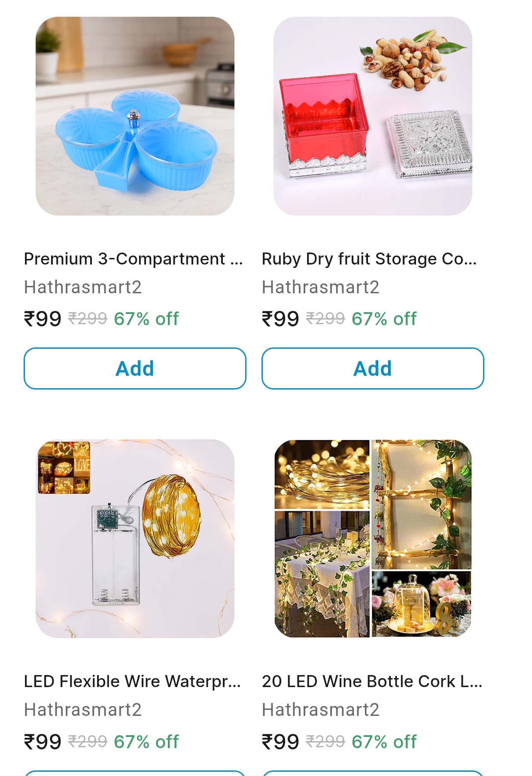Tap small collage inset on LED wire image
The width and height of the screenshot is (532, 776).
(x=64, y=467)
